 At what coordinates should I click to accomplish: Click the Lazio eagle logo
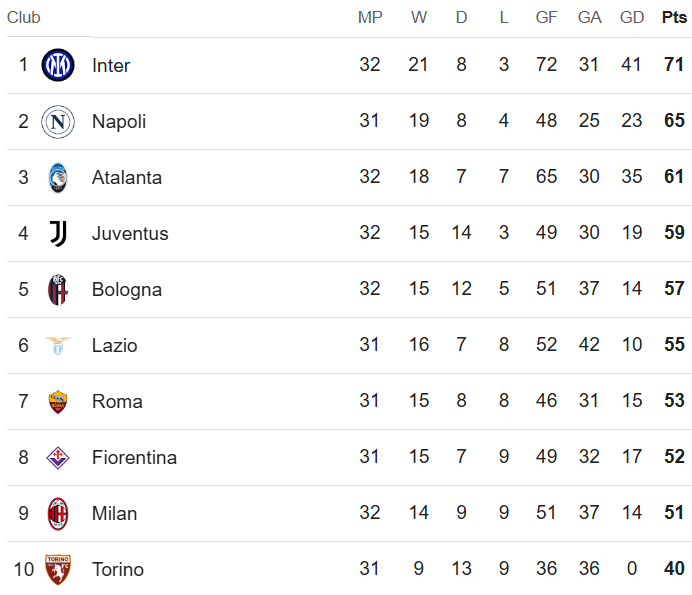click(x=58, y=346)
